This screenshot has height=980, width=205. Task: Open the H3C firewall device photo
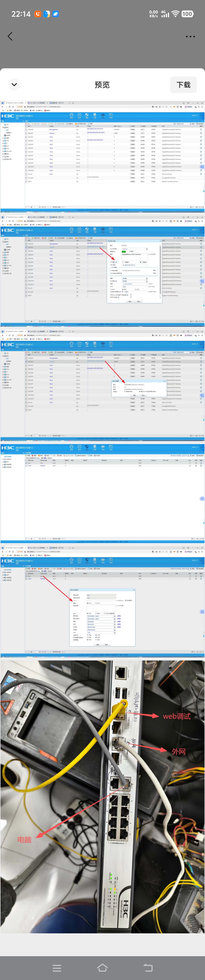coord(102,797)
